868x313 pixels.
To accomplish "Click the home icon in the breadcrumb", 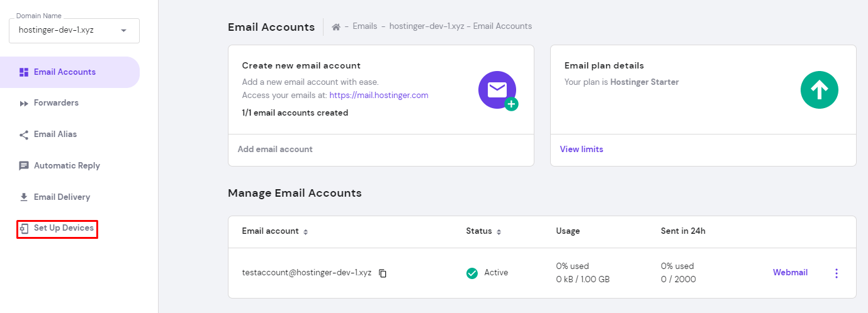I will (336, 27).
